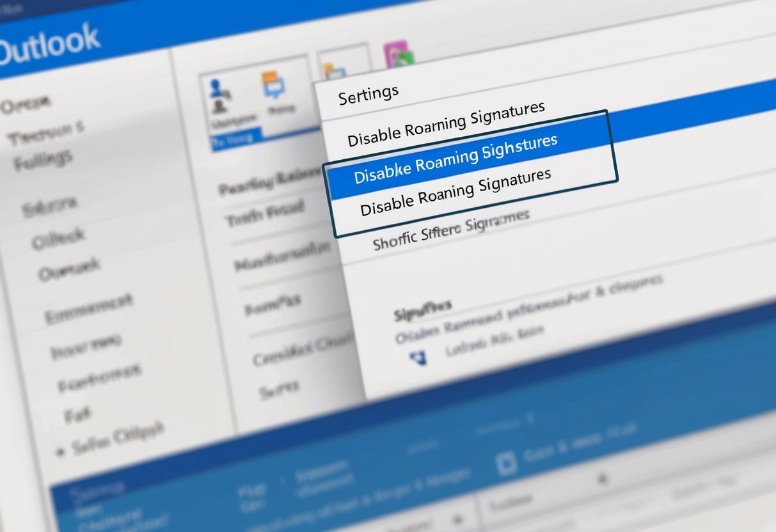Click the orange folder icon above the Settings menu

(x=328, y=67)
